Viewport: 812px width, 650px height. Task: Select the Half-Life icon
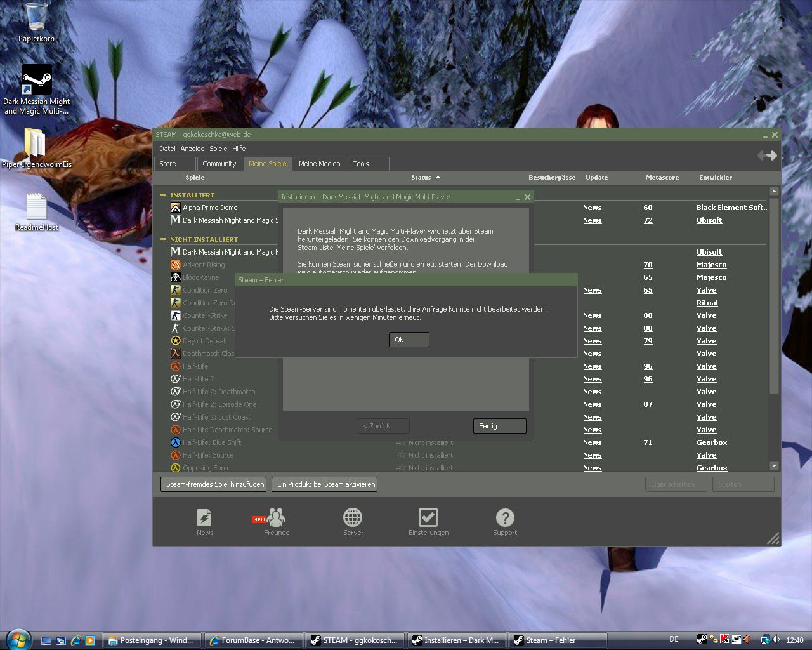point(176,366)
